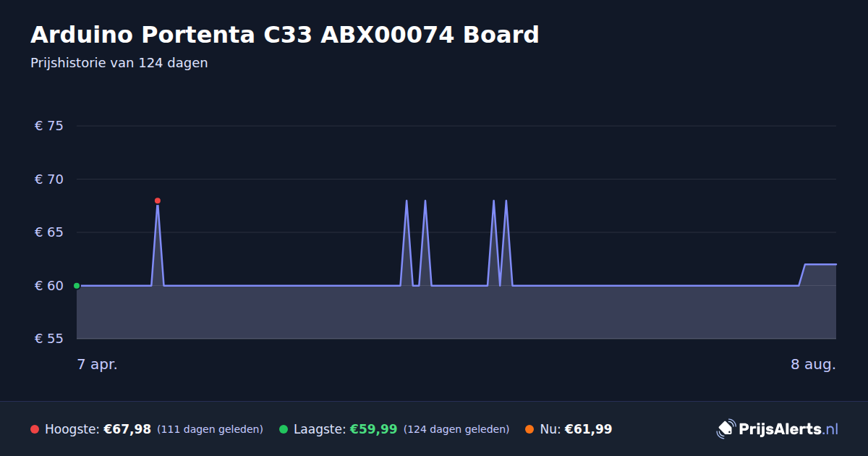Viewport: 868px width, 456px height.
Task: Click the Laagste €59,99 value
Action: (x=373, y=429)
